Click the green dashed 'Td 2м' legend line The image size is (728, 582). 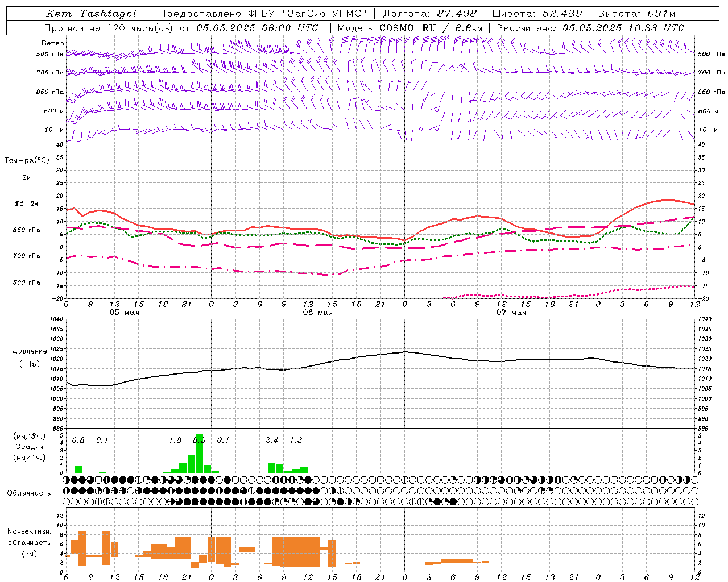click(25, 210)
